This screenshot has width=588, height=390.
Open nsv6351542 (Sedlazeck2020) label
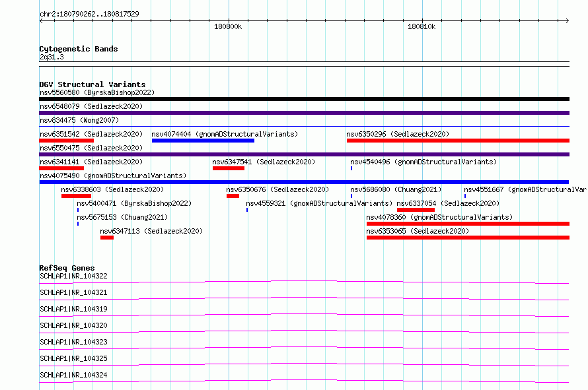pyautogui.click(x=91, y=134)
